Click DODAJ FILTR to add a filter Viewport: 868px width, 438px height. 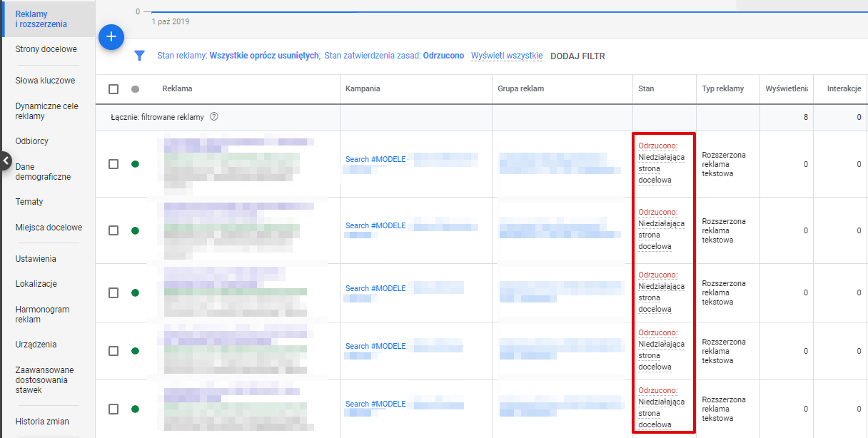pos(577,56)
